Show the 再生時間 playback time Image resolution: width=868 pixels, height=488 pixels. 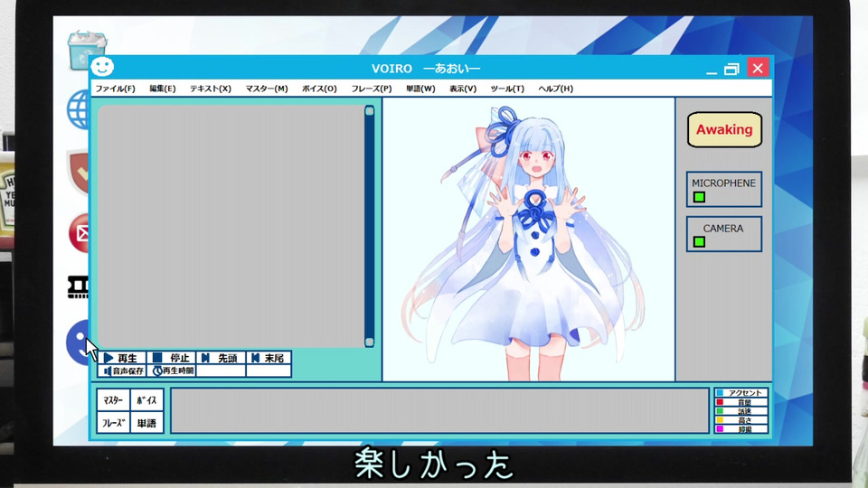[x=172, y=371]
